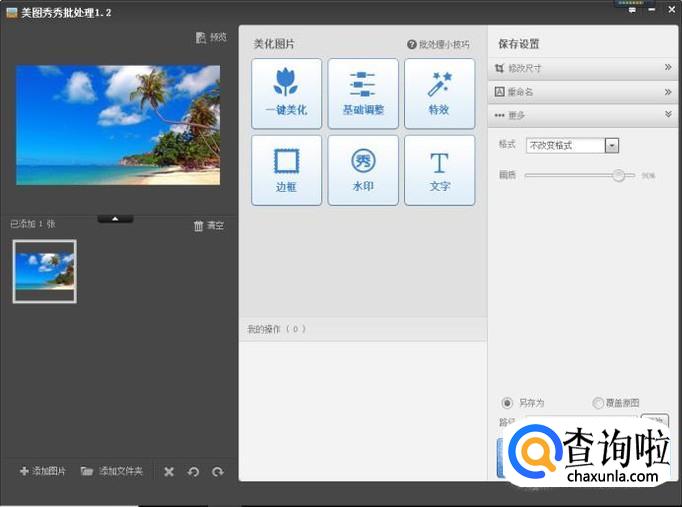Select the beach photo thumbnail in the list
This screenshot has height=507, width=682.
click(x=44, y=271)
